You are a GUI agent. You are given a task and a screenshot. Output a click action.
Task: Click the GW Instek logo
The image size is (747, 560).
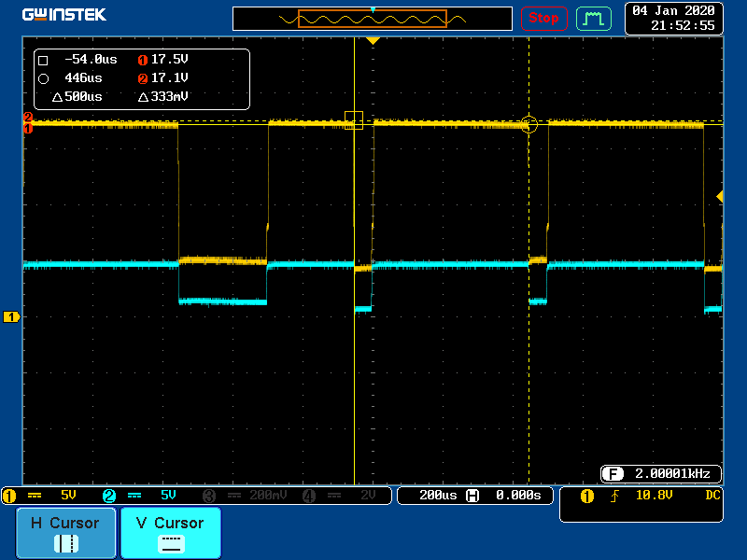click(64, 15)
